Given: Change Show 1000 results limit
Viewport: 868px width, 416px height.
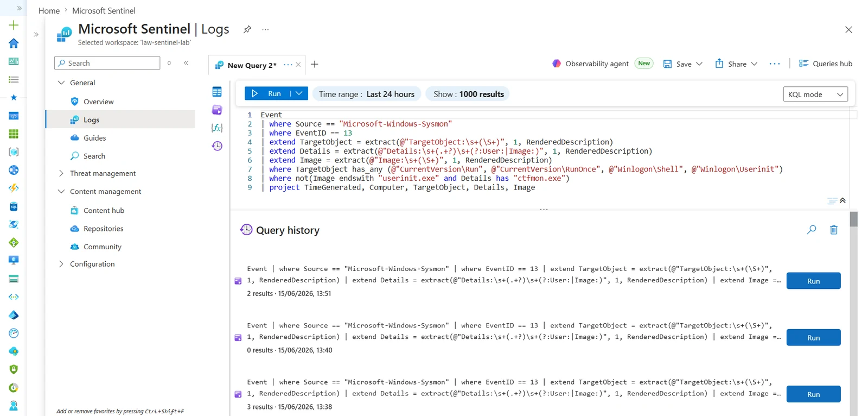Looking at the screenshot, I should [468, 94].
